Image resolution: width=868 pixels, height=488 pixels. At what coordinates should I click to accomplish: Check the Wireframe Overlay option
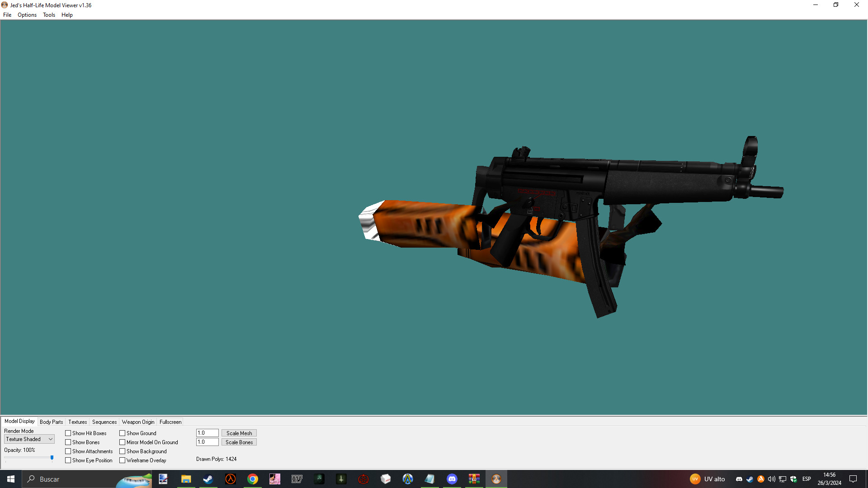pos(123,460)
